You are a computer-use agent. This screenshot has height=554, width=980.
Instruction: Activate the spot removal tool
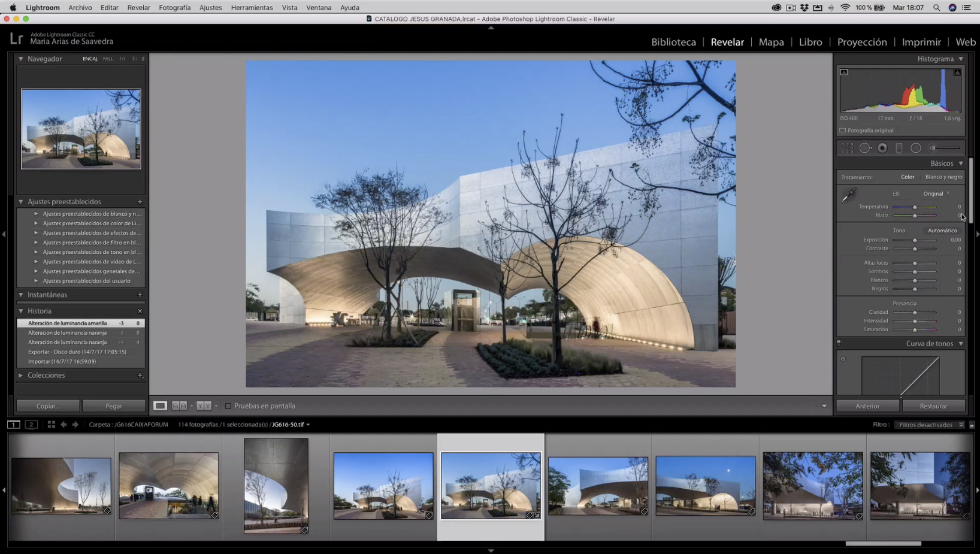pos(865,148)
